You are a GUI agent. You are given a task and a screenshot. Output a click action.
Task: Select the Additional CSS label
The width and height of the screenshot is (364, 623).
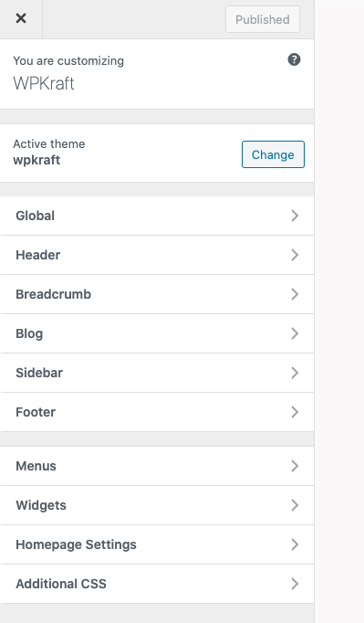(61, 584)
